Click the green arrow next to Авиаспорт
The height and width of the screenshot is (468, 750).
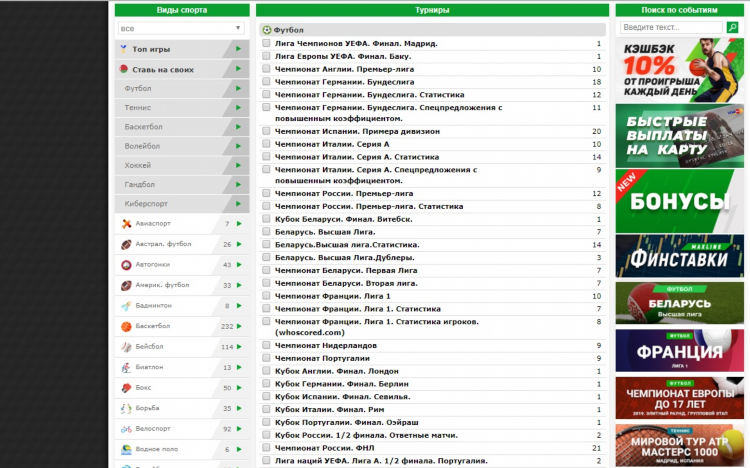pyautogui.click(x=239, y=223)
